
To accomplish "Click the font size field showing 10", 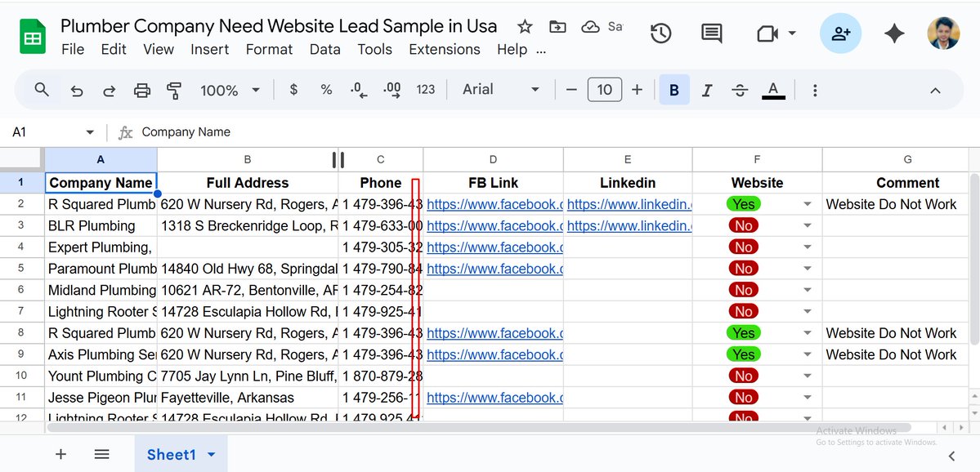I will 604,90.
